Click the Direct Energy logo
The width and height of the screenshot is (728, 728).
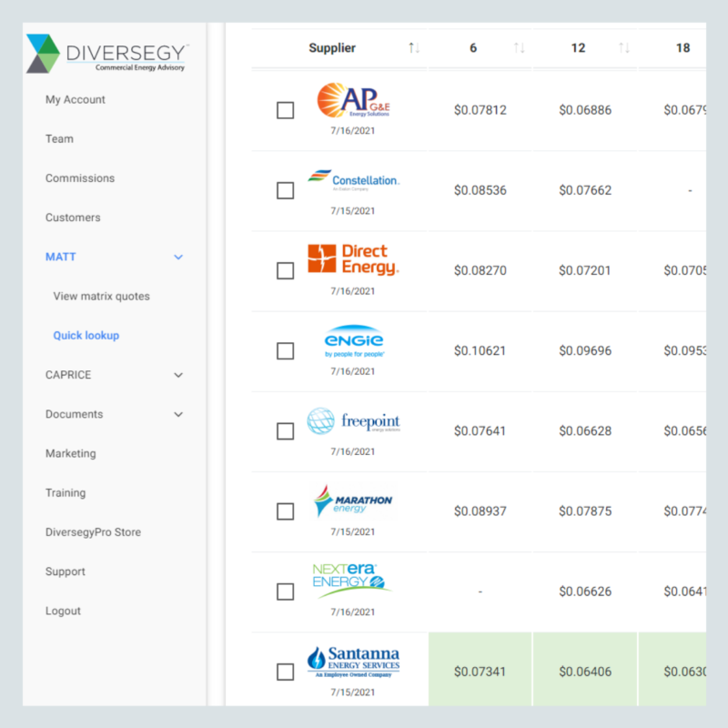pos(353,259)
